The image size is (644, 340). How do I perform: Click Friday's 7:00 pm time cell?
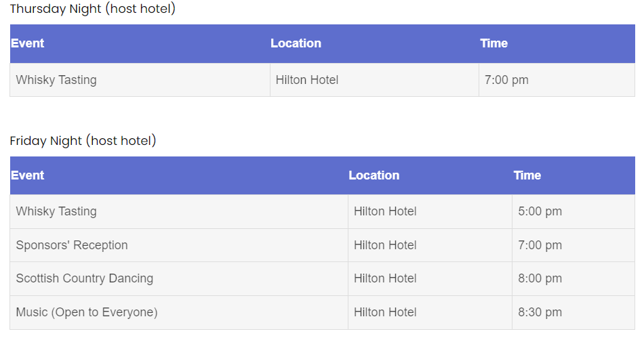coord(540,245)
